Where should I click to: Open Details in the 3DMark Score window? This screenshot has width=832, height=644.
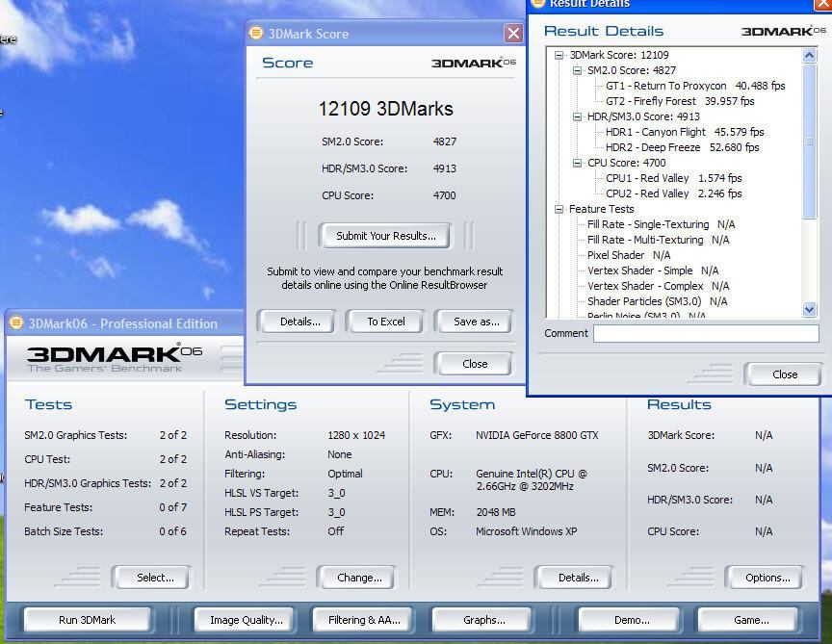click(x=299, y=322)
